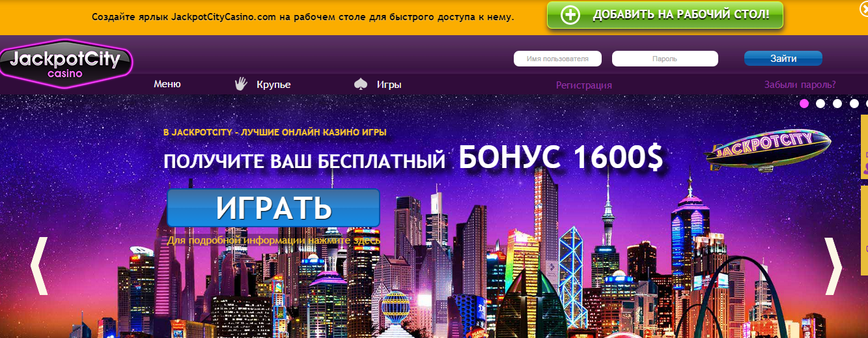This screenshot has height=338, width=868.
Task: Jump to the fourth carousel slide dot
Action: point(853,103)
